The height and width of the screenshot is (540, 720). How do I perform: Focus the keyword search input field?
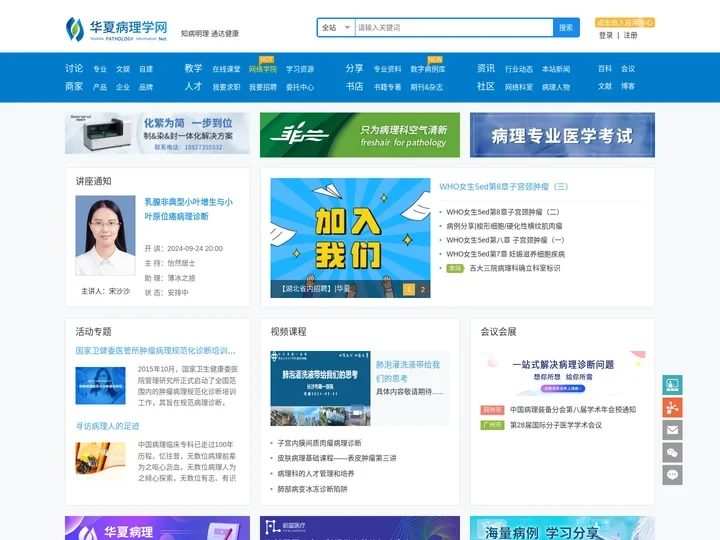point(454,28)
